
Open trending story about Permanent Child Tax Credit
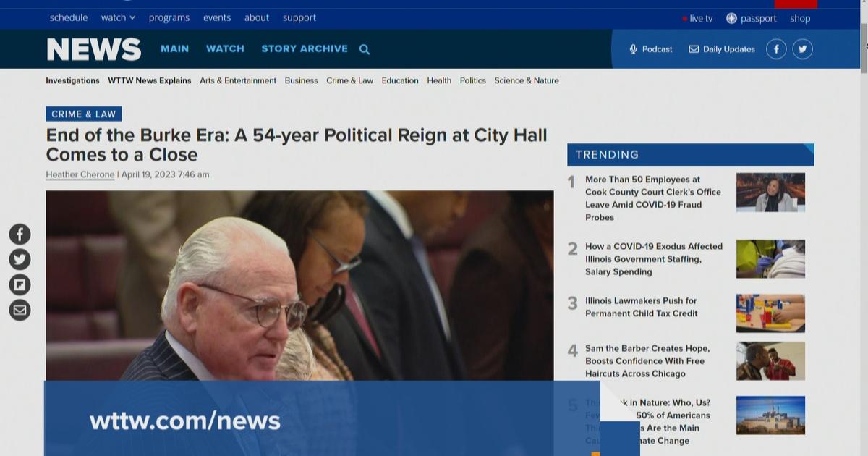point(641,307)
